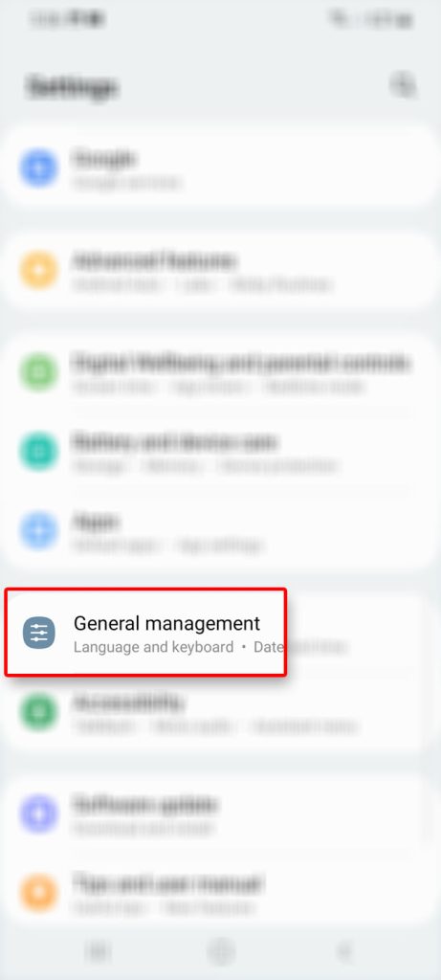The height and width of the screenshot is (980, 441).
Task: Tap the light blue Apps icon
Action: 38,530
